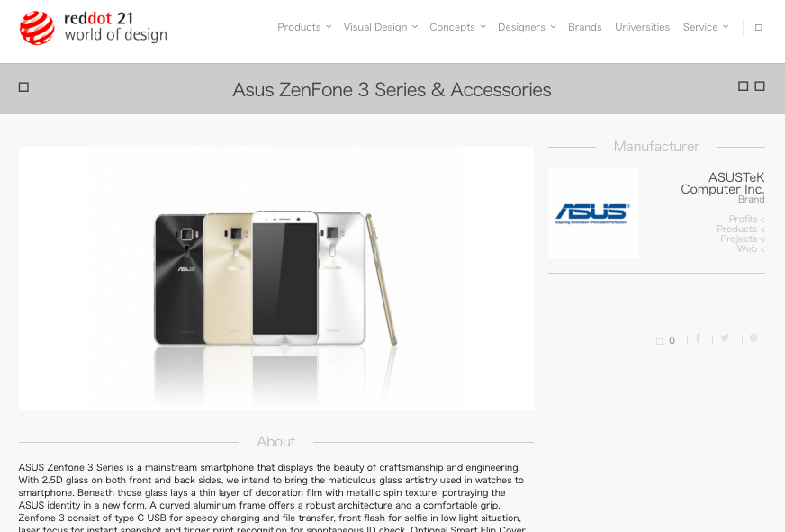Share the page on Twitter
Image resolution: width=785 pixels, height=532 pixels.
pos(725,338)
